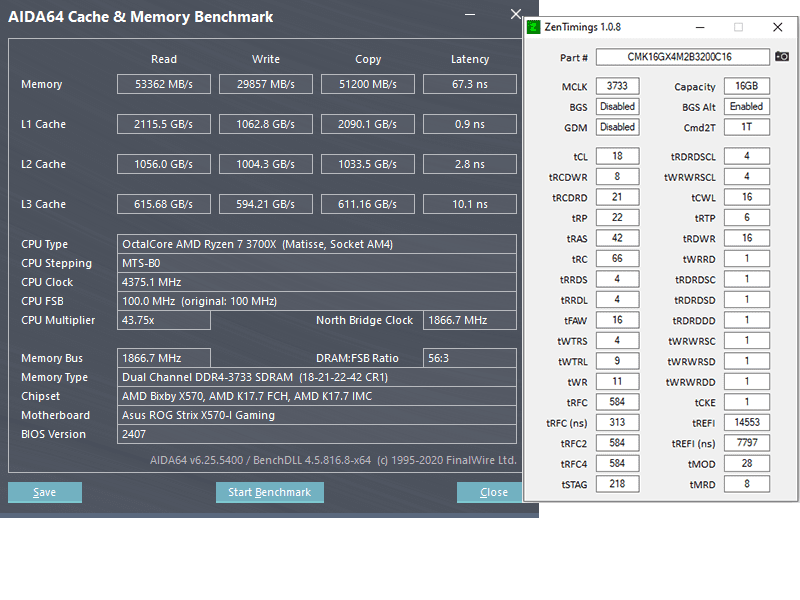Screen dimensions: 800x600
Task: Click North Bridge Clock value 1866.7 MHz
Action: click(x=470, y=320)
